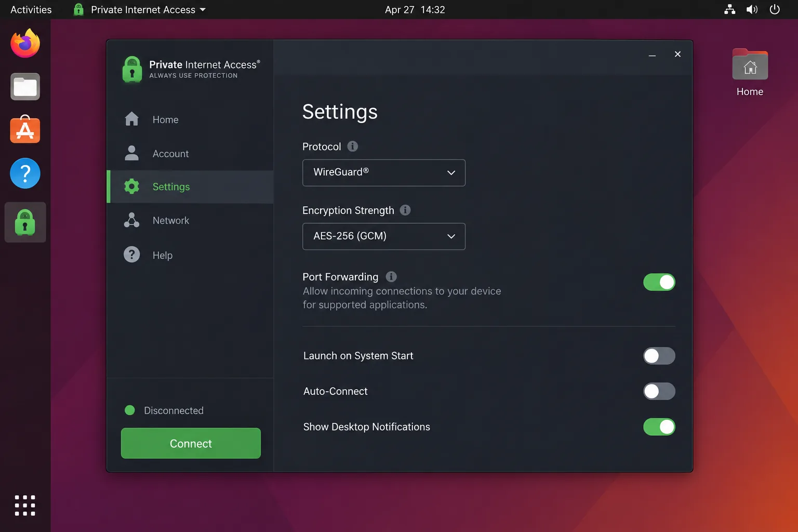
Task: Launch Ubuntu Software from the dock
Action: pyautogui.click(x=25, y=129)
